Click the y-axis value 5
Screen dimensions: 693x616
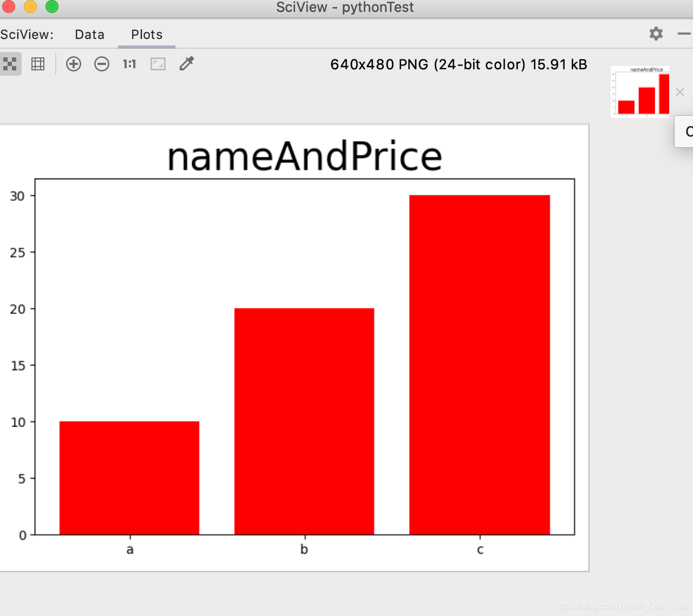[x=22, y=479]
